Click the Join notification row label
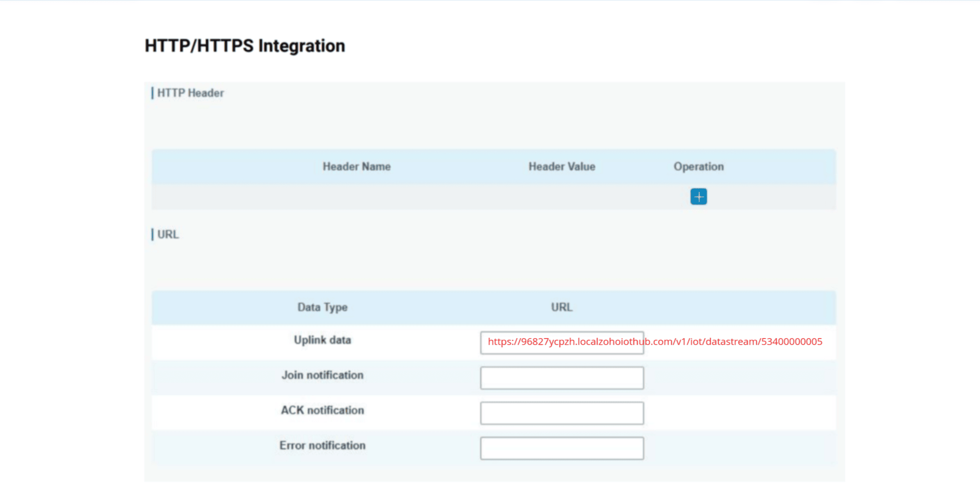The image size is (980, 493). (x=322, y=375)
